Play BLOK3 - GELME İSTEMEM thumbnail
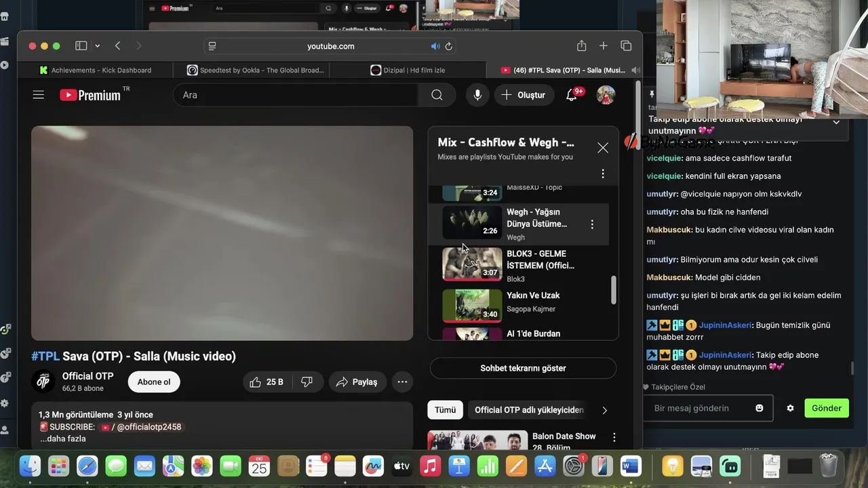Viewport: 868px width, 488px height. [472, 264]
